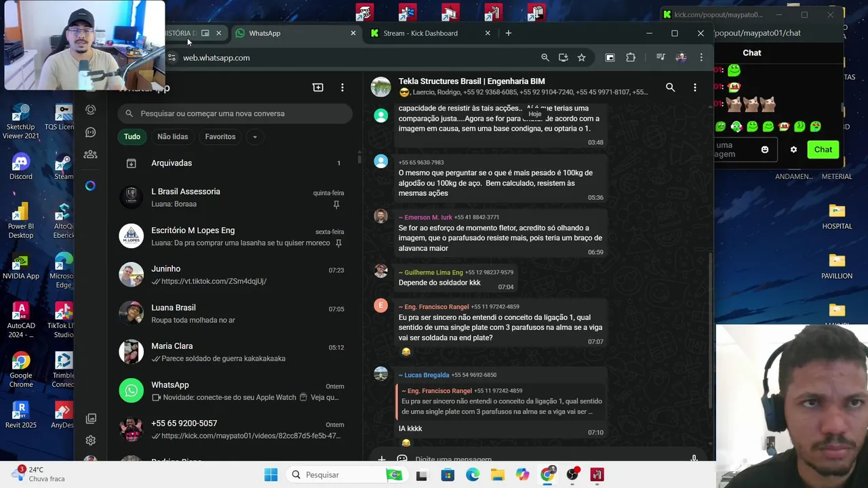The image size is (868, 488).
Task: Open the group chat options menu
Action: point(694,87)
